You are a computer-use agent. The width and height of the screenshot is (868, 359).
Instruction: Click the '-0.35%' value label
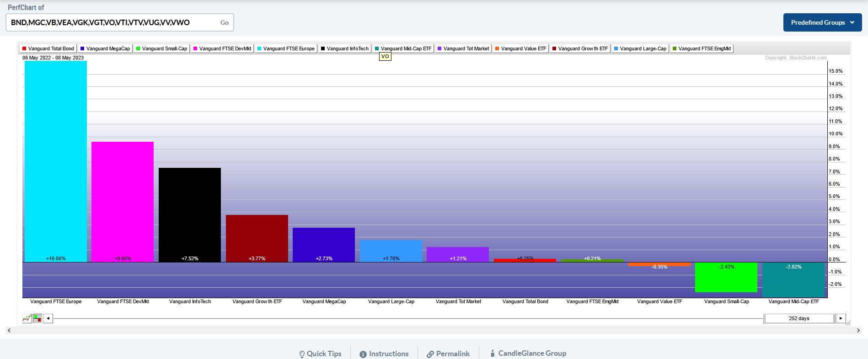point(659,267)
